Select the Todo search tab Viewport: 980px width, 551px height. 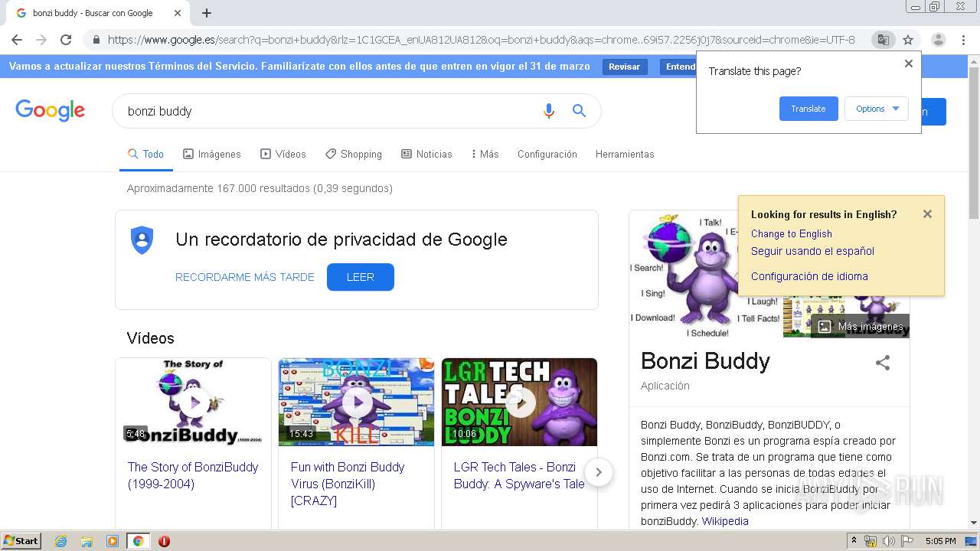point(146,154)
